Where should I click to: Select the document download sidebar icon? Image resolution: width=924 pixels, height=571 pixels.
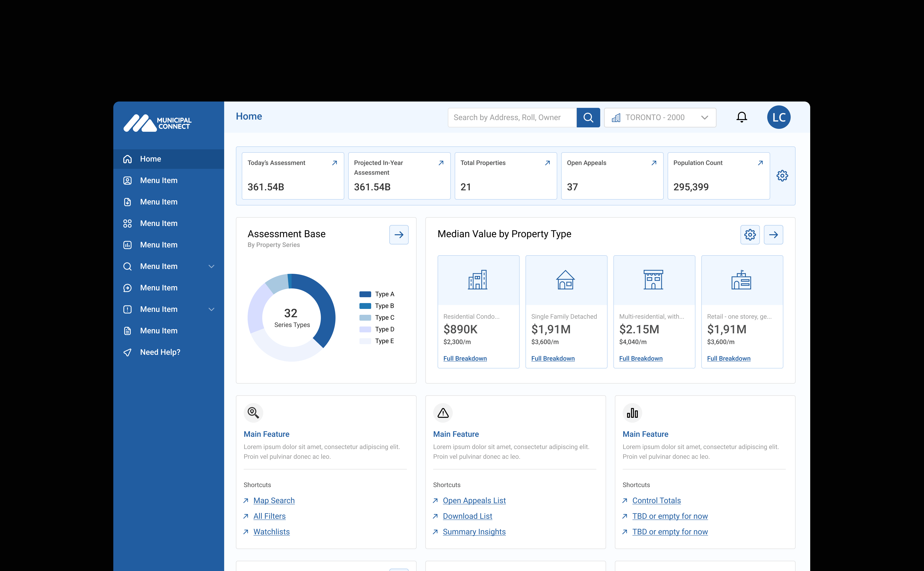click(127, 202)
